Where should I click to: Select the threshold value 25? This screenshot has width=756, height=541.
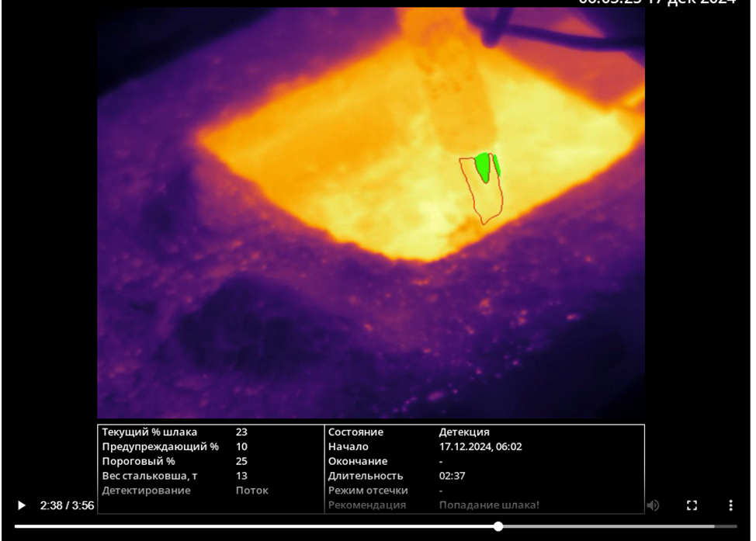click(x=241, y=461)
